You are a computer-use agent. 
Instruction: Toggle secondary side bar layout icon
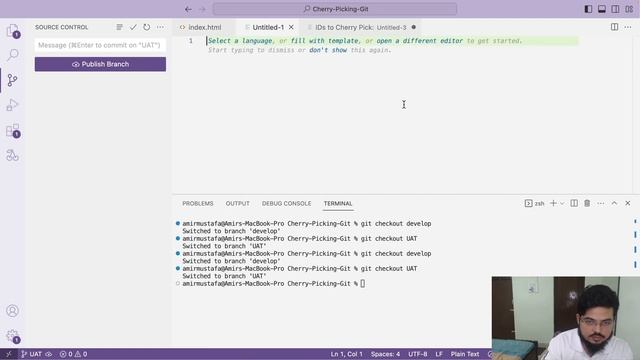tap(615, 9)
